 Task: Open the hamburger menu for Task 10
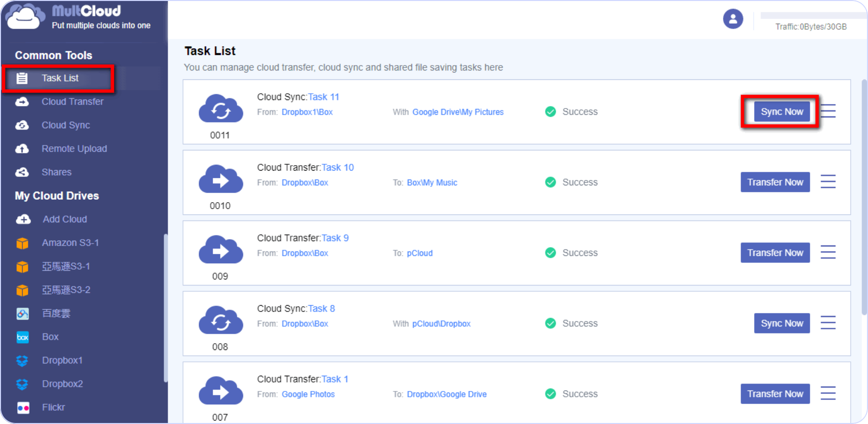tap(828, 182)
